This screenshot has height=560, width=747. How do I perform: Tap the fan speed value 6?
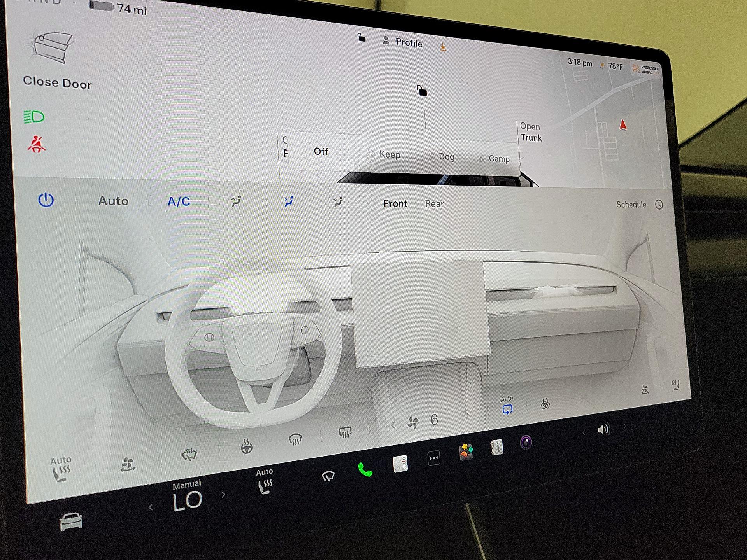point(434,420)
